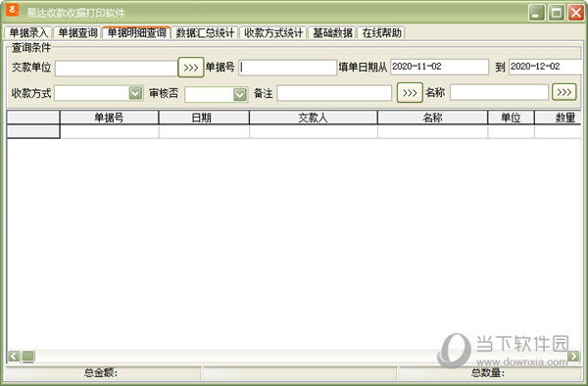The width and height of the screenshot is (588, 386).
Task: Click the 备注 input field
Action: coord(334,93)
